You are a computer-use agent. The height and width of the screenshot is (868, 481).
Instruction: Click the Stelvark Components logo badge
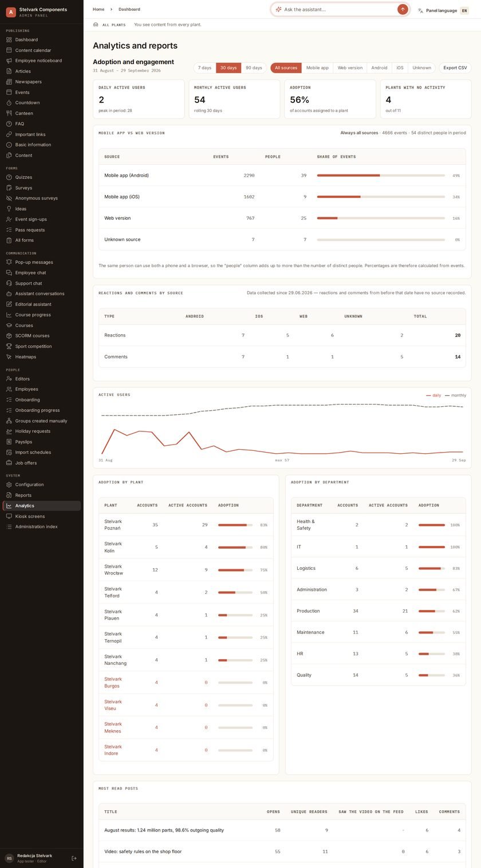pyautogui.click(x=10, y=12)
